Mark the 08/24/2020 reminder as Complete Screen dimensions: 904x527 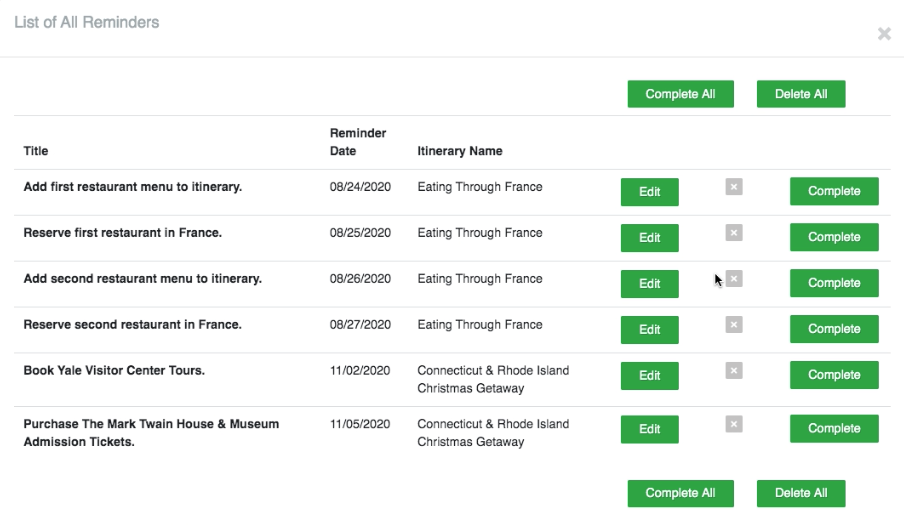(x=834, y=191)
